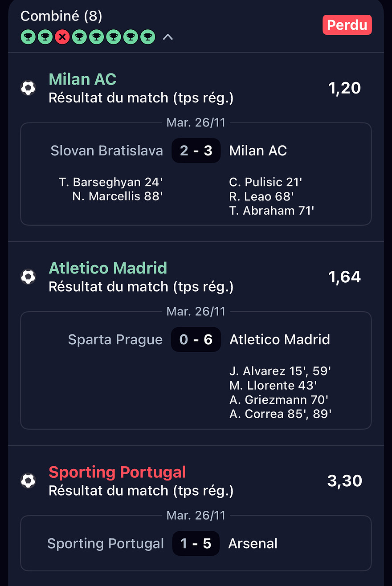This screenshot has width=392, height=586.
Task: Tap the football icon beside Sporting Portugal
Action: 28,480
